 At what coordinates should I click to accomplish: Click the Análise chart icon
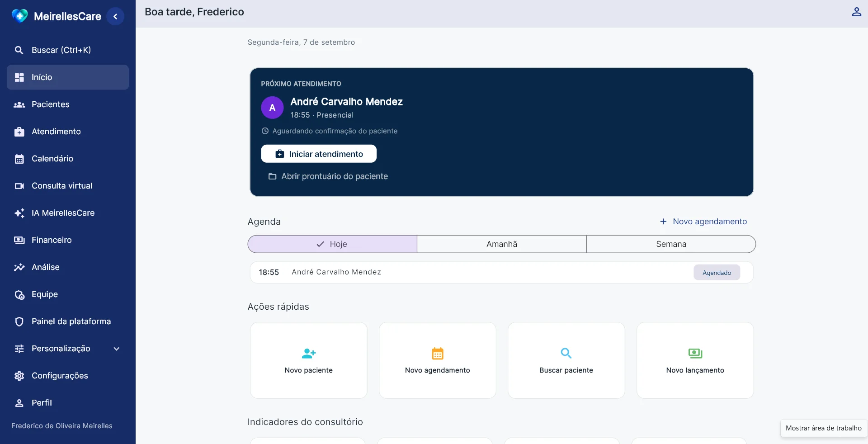[19, 267]
